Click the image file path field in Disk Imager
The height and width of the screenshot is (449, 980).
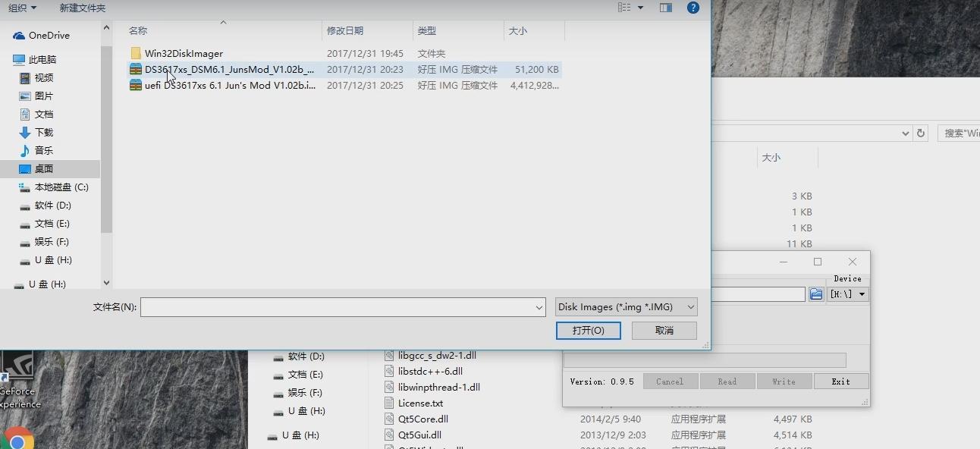(759, 294)
